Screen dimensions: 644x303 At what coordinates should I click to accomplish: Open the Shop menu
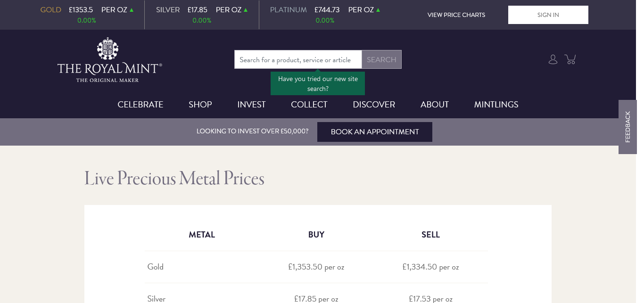point(200,105)
